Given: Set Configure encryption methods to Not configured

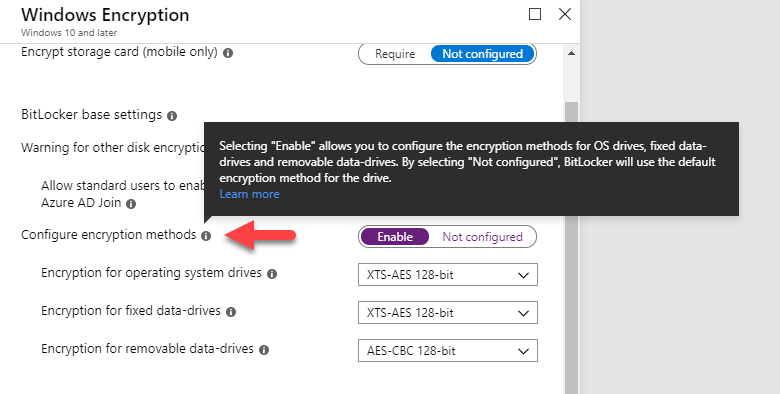Looking at the screenshot, I should tap(483, 237).
